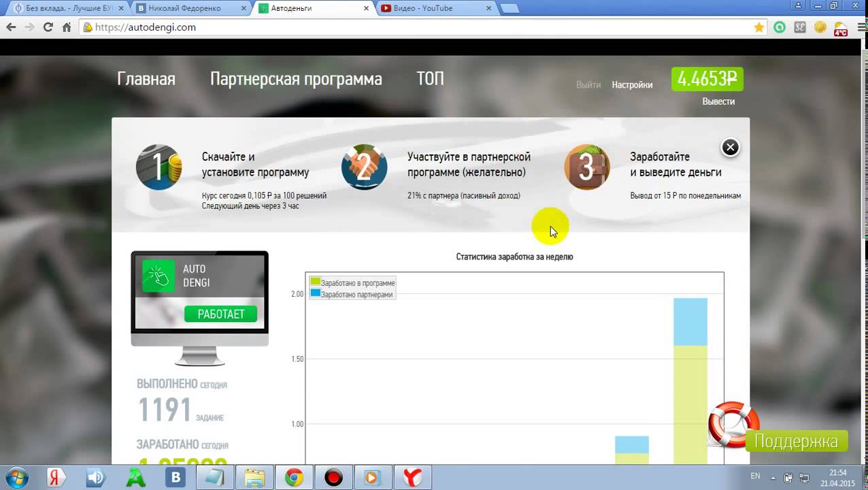The height and width of the screenshot is (490, 868).
Task: Open the speaker app in taskbar
Action: (x=96, y=478)
